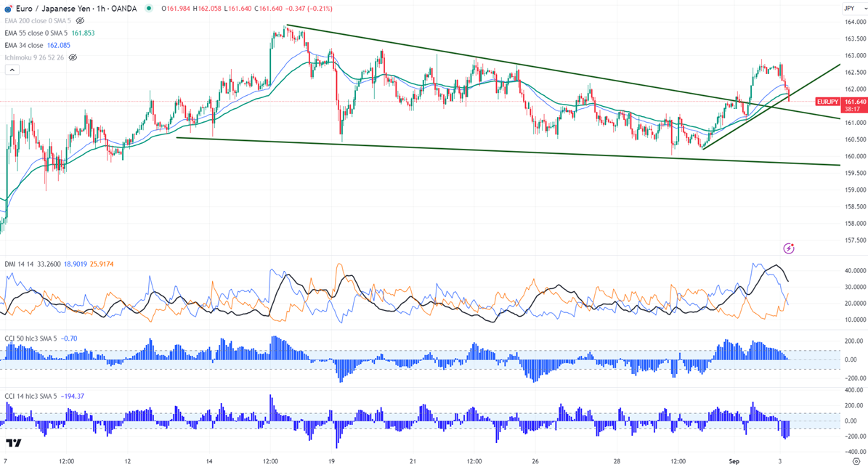The height and width of the screenshot is (467, 868).
Task: Click the current price 161.640 axis label
Action: (x=854, y=102)
